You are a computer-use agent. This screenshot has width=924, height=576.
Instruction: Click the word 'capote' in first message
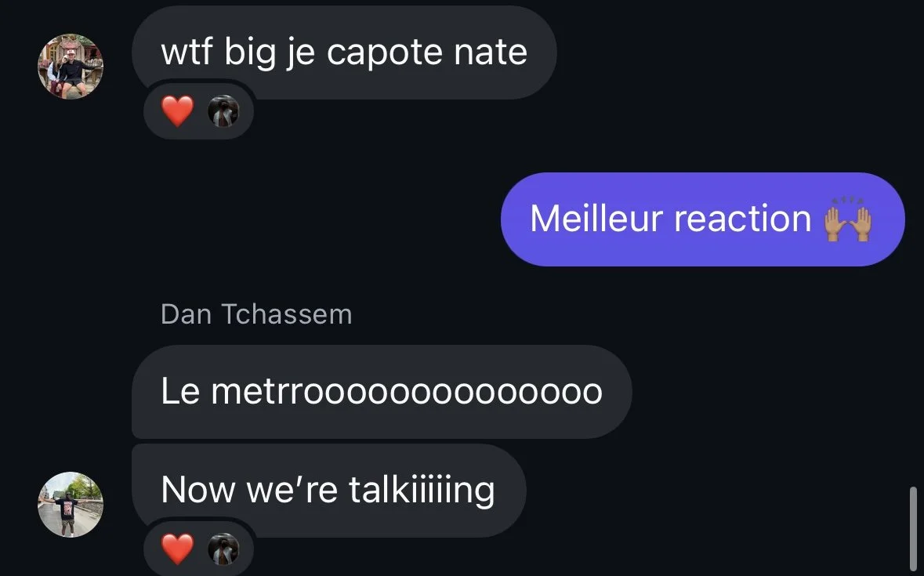(x=385, y=53)
